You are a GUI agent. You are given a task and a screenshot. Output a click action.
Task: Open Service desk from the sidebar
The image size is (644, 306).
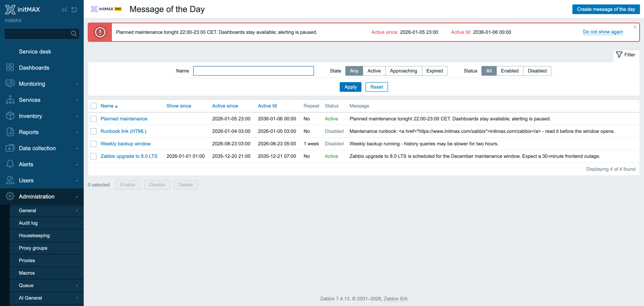coord(35,52)
